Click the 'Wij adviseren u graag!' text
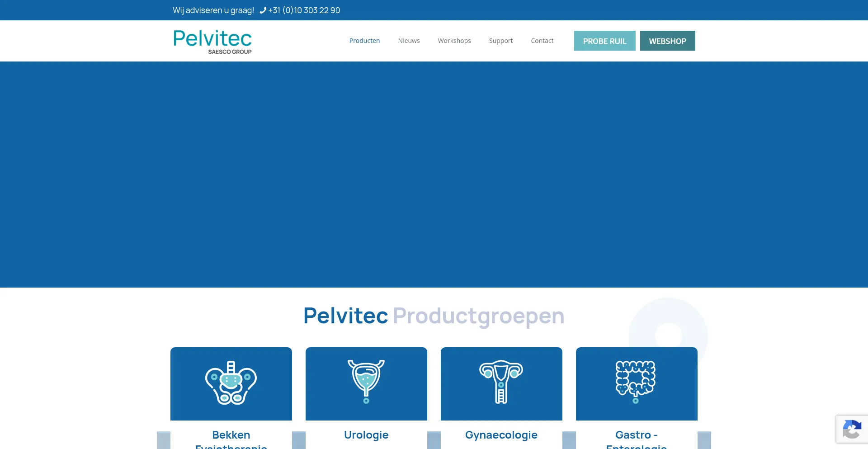The width and height of the screenshot is (868, 449). click(x=213, y=10)
